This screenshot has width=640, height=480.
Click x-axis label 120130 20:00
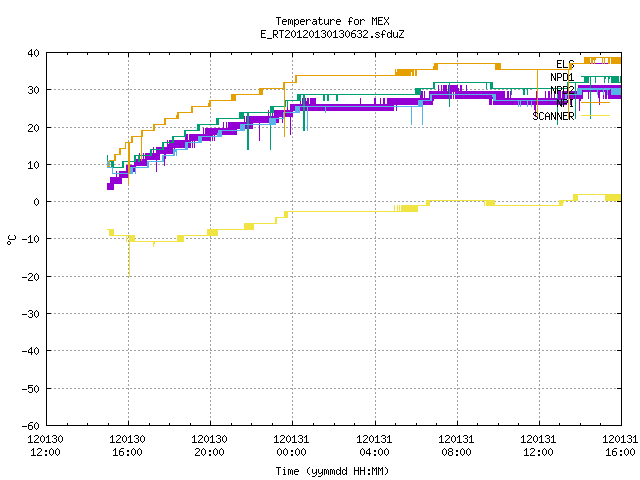click(x=209, y=446)
